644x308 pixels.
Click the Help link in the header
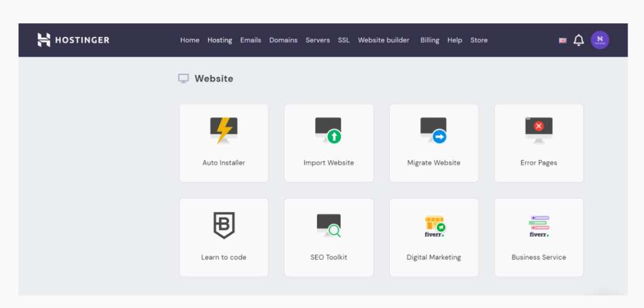(x=455, y=40)
